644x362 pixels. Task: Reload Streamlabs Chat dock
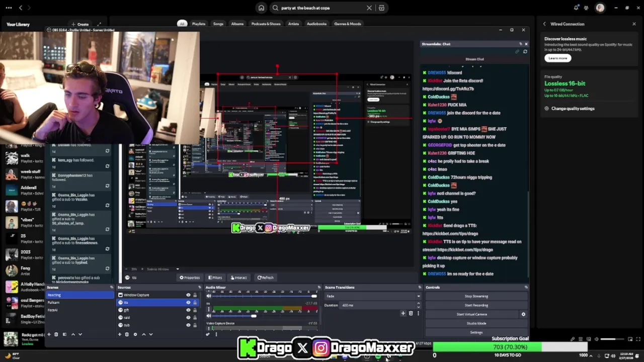pos(525,51)
